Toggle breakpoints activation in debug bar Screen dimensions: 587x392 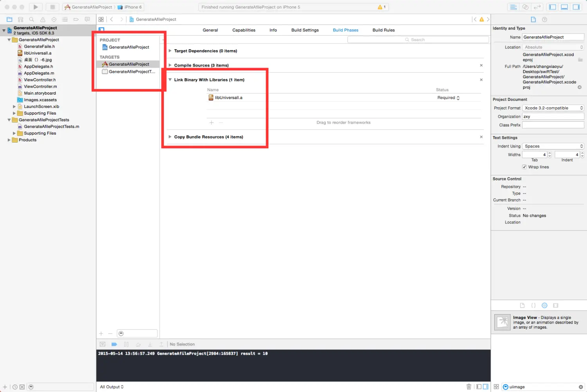pos(114,344)
